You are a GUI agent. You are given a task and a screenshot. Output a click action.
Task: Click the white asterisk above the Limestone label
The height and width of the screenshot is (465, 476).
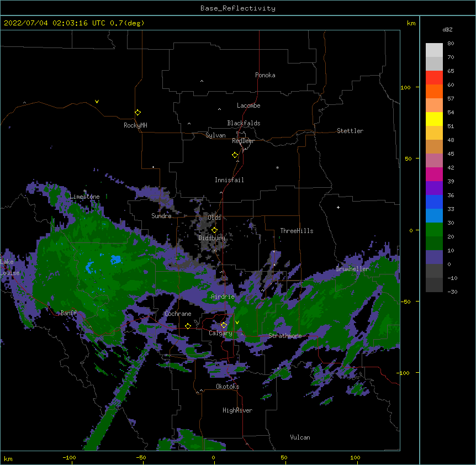pos(85,191)
